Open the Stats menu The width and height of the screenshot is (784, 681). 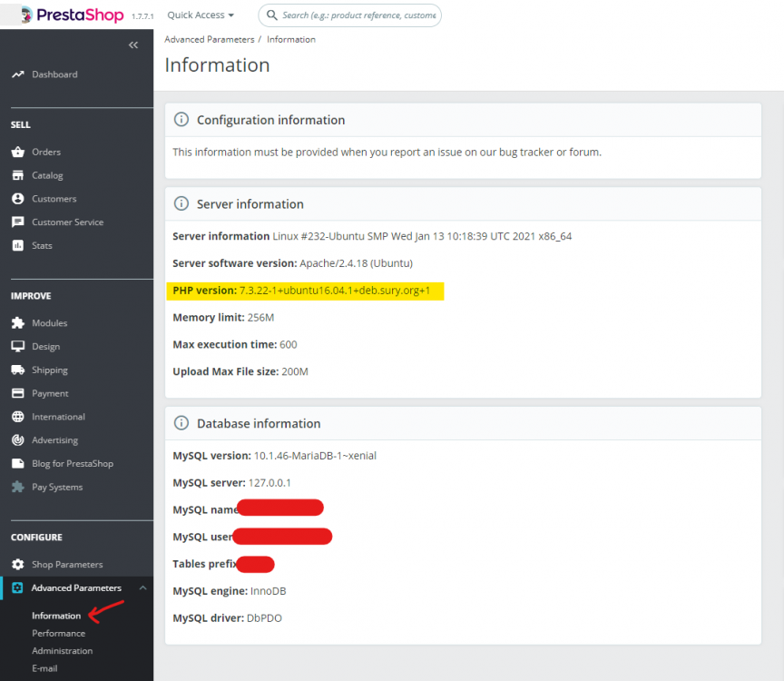tap(42, 245)
